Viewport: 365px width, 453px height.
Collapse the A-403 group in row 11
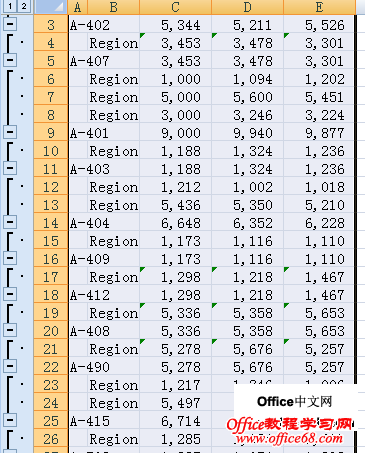point(10,168)
